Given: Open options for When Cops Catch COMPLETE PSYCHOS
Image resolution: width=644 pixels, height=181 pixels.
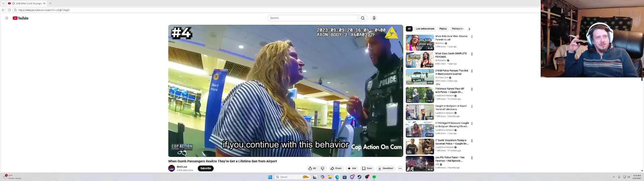Looking at the screenshot, I should pyautogui.click(x=472, y=54).
